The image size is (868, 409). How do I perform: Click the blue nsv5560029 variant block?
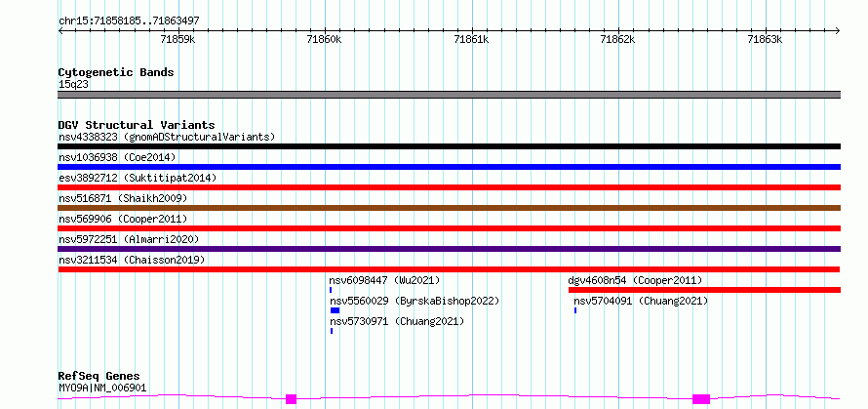point(335,310)
